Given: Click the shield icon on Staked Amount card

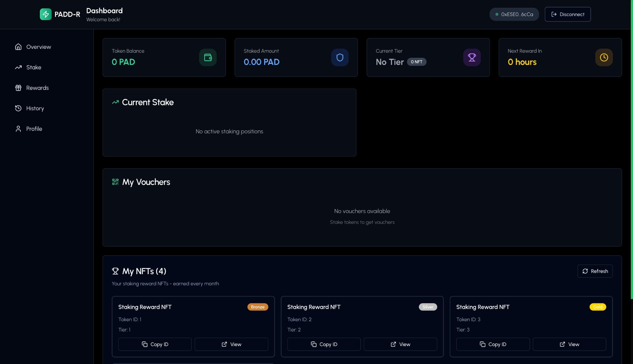Looking at the screenshot, I should coord(340,57).
